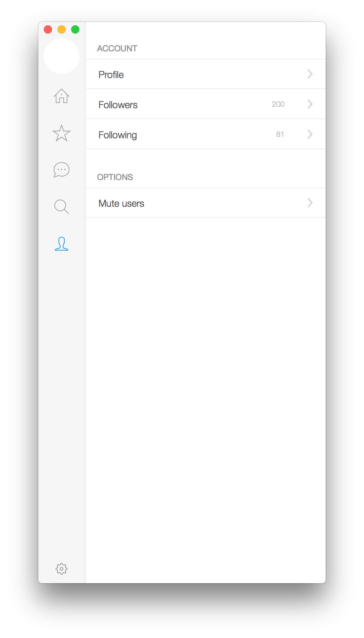Select the star favorites icon

pos(62,133)
